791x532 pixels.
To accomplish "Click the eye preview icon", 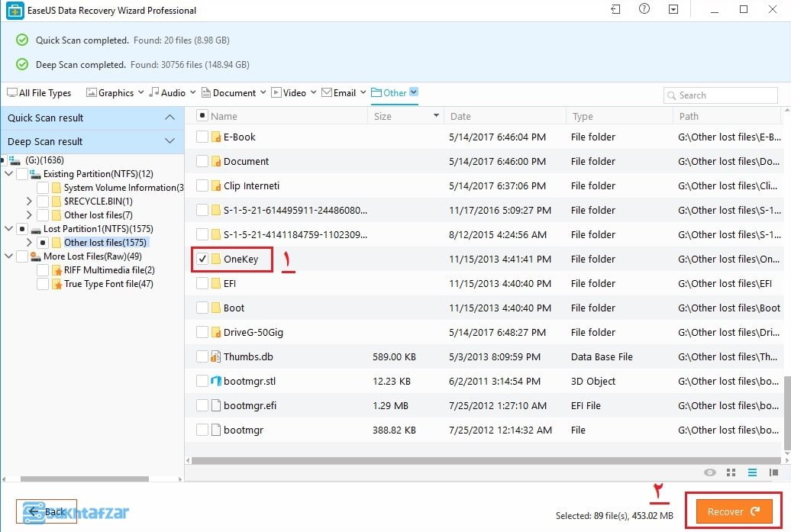I will (710, 472).
